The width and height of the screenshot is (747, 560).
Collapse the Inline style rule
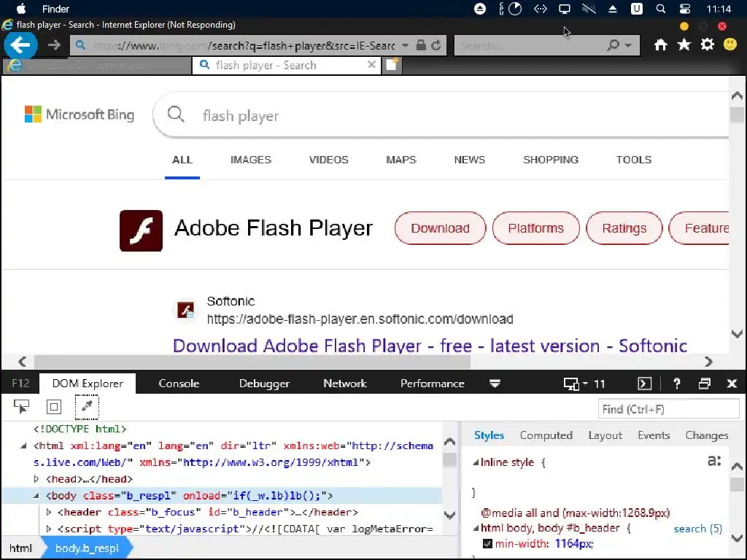(476, 462)
